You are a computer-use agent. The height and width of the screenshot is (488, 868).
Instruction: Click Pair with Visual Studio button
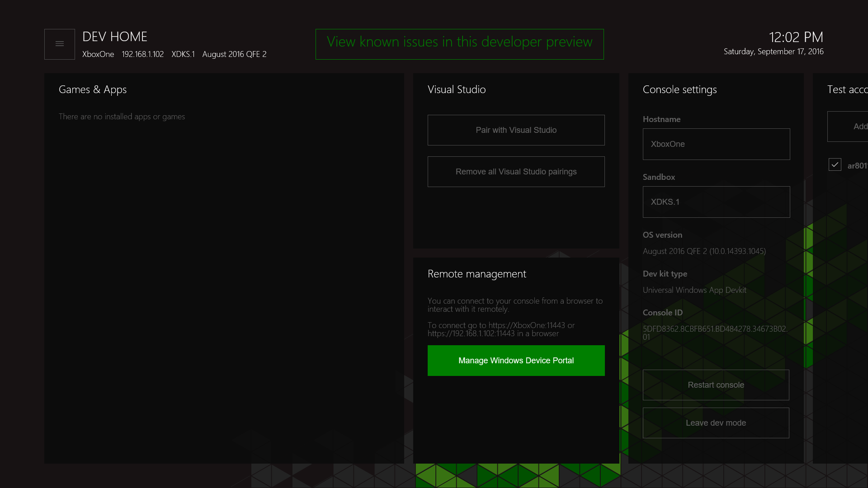[516, 130]
